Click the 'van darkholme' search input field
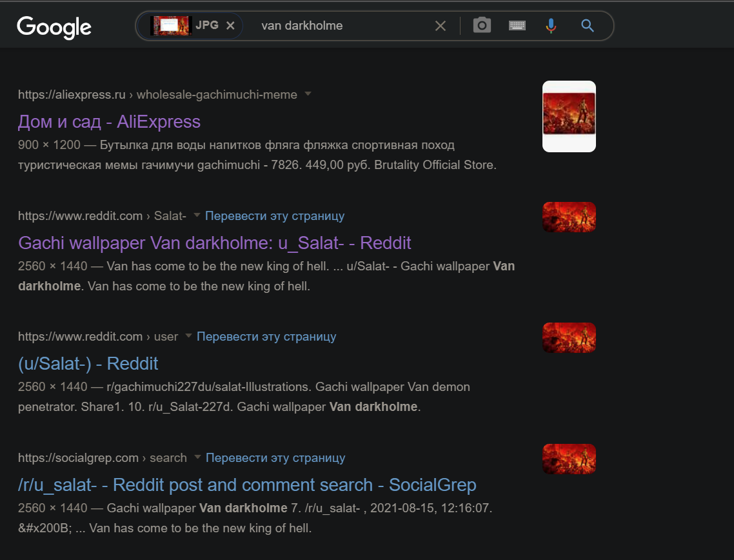Viewport: 734px width, 560px height. [341, 26]
